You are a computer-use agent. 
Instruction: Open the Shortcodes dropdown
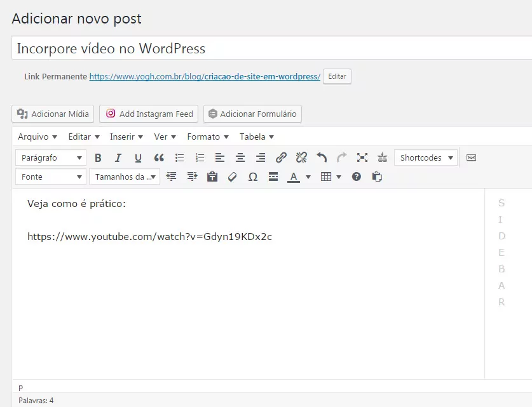tap(425, 158)
